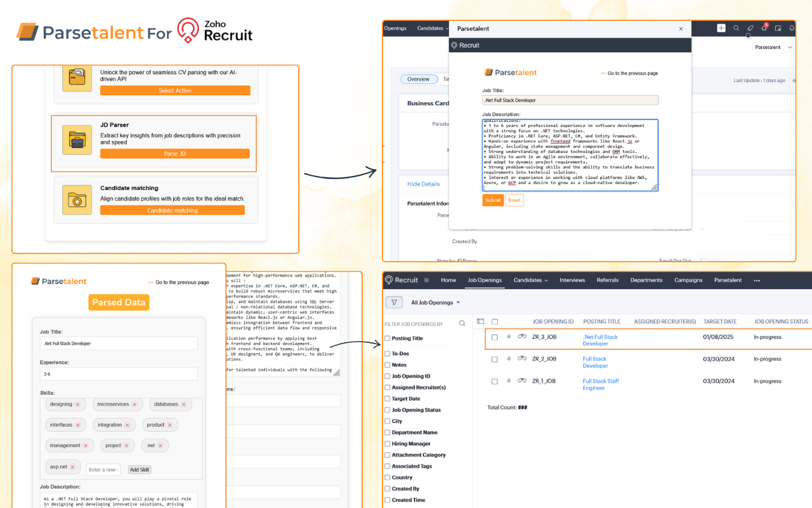Image resolution: width=812 pixels, height=508 pixels.
Task: Click the flame icon for ZR_2_JOB
Action: 509,359
